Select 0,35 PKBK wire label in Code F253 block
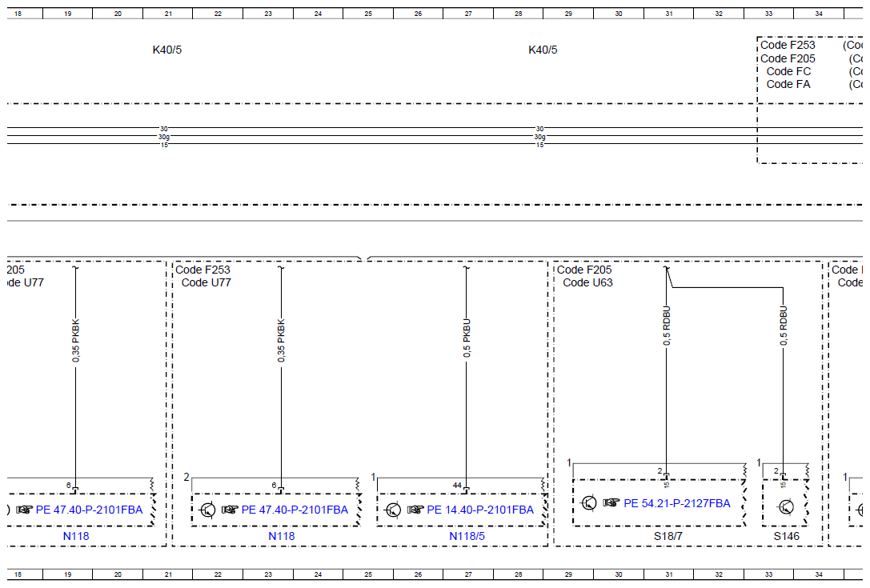This screenshot has height=588, width=870. coord(281,341)
